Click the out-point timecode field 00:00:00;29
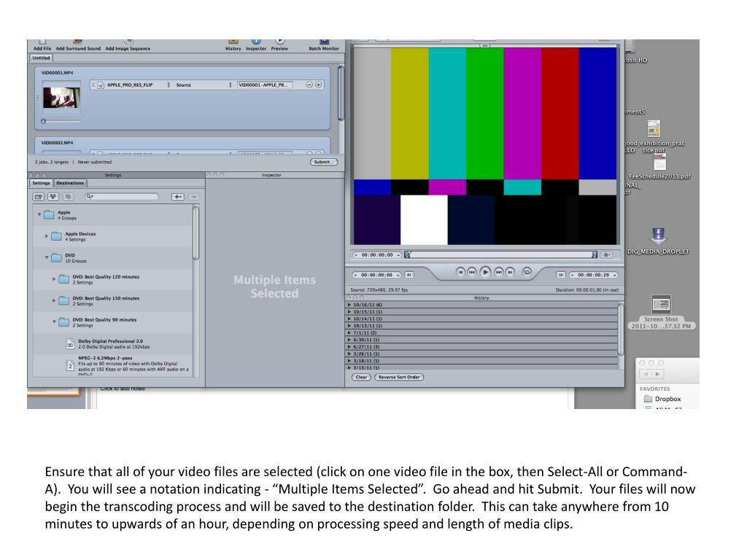This screenshot has height=560, width=747. pos(593,275)
